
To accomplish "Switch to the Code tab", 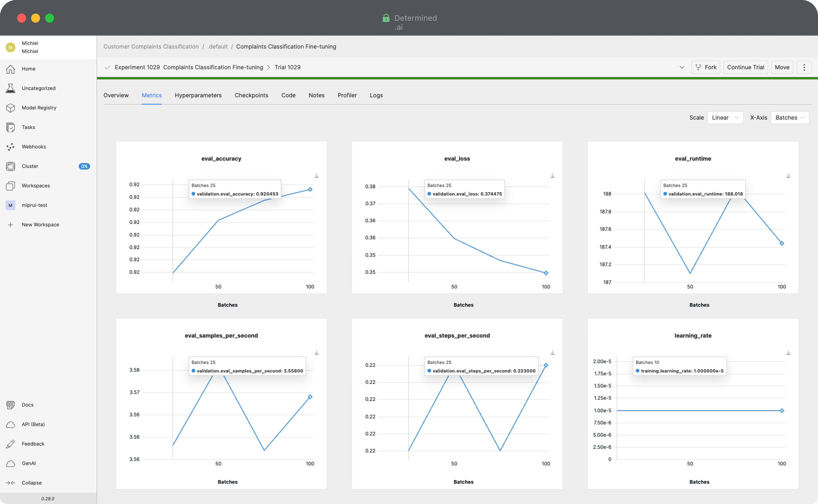I will pyautogui.click(x=288, y=95).
